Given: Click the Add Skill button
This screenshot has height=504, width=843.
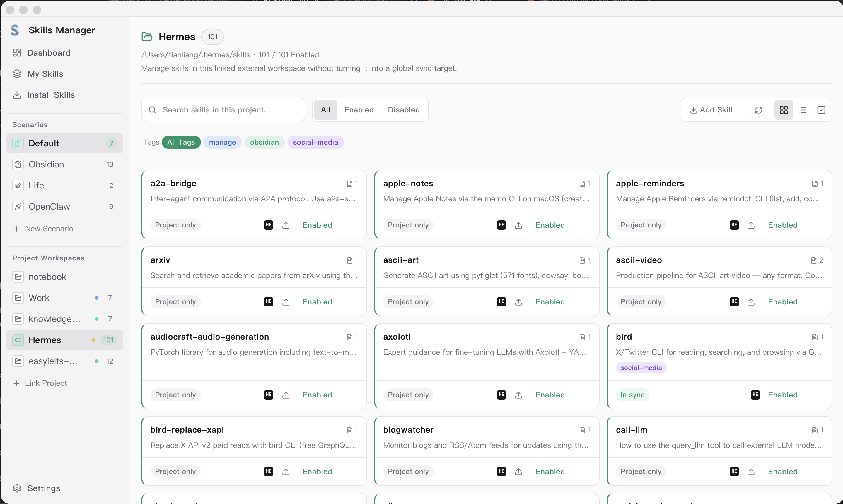Looking at the screenshot, I should click(x=711, y=110).
